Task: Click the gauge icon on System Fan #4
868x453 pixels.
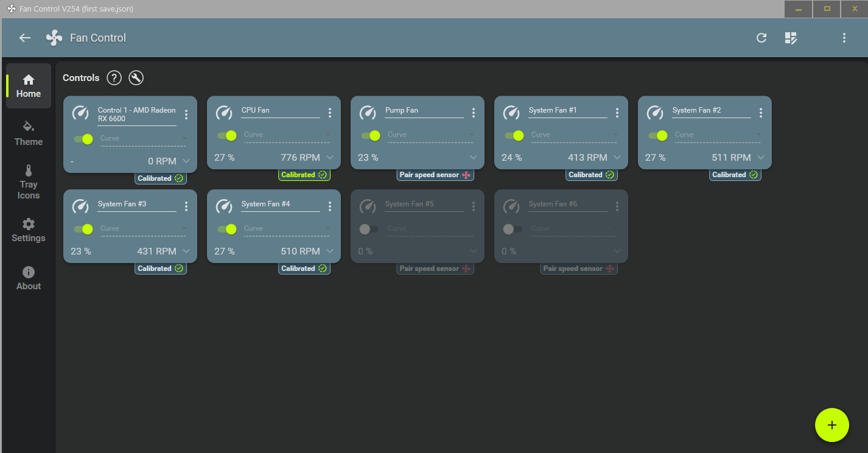Action: pos(224,206)
